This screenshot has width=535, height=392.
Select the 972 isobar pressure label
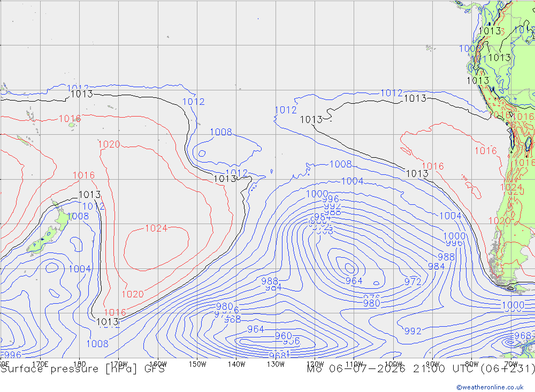click(413, 281)
